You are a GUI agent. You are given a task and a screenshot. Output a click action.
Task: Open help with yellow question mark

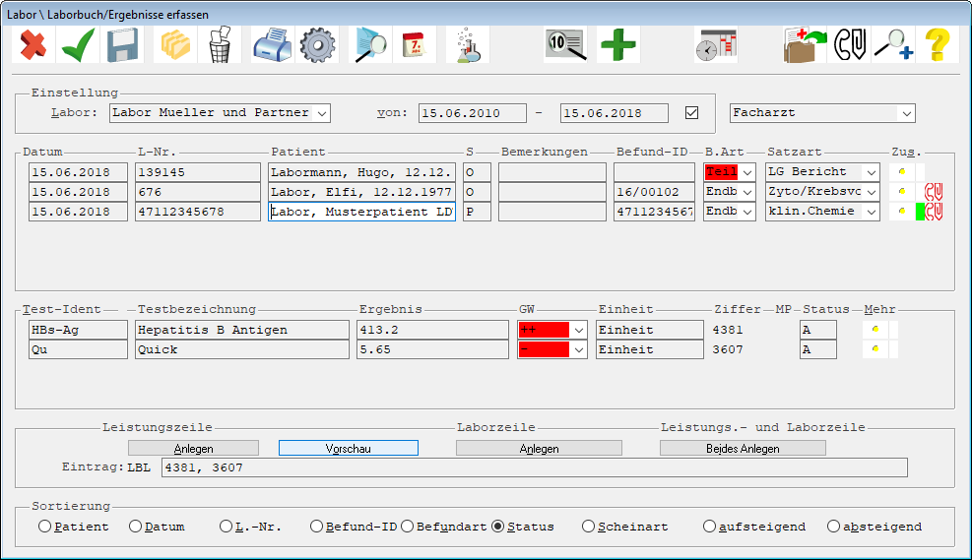coord(937,44)
